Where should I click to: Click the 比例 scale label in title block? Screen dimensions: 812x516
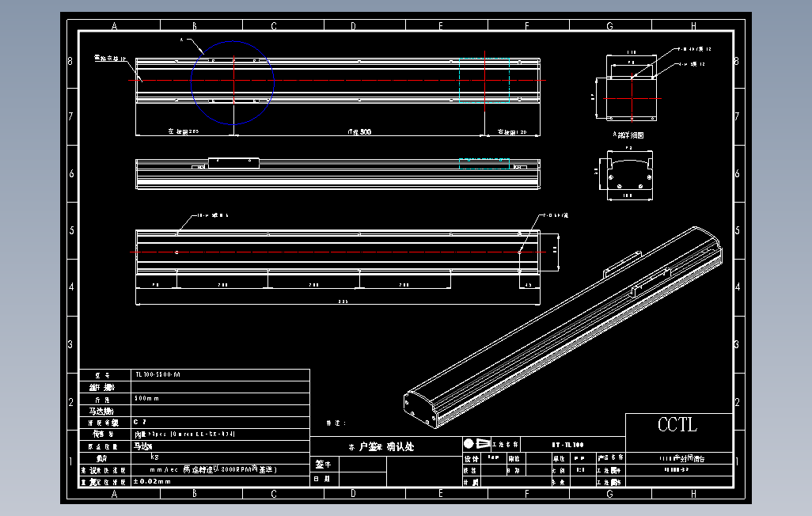pyautogui.click(x=558, y=470)
